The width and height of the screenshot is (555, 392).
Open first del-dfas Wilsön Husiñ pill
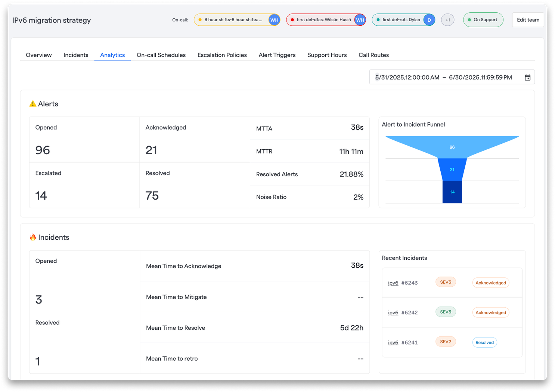[326, 20]
